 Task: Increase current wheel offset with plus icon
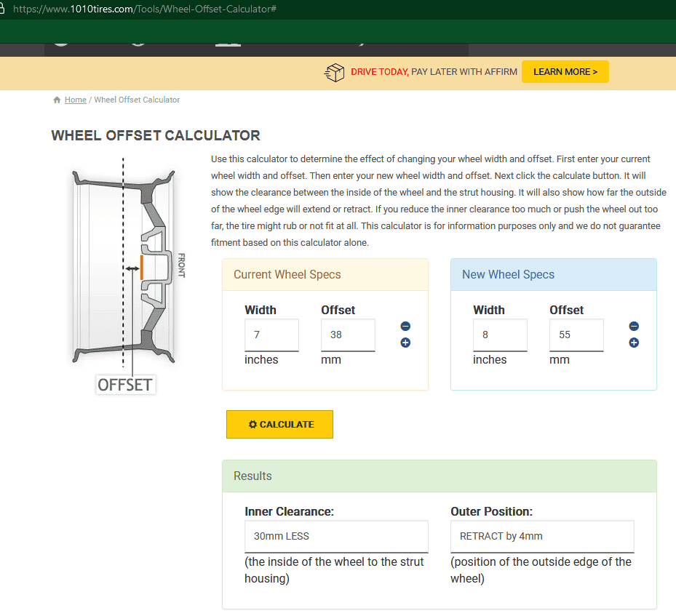pos(405,343)
